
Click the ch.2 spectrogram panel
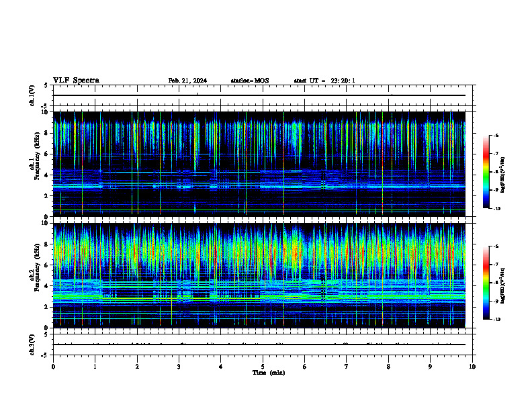coord(259,275)
